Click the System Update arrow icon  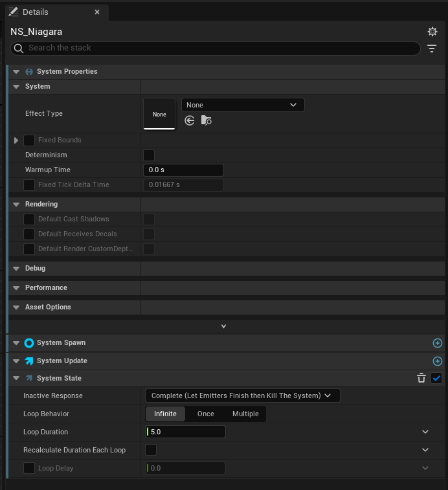click(29, 361)
